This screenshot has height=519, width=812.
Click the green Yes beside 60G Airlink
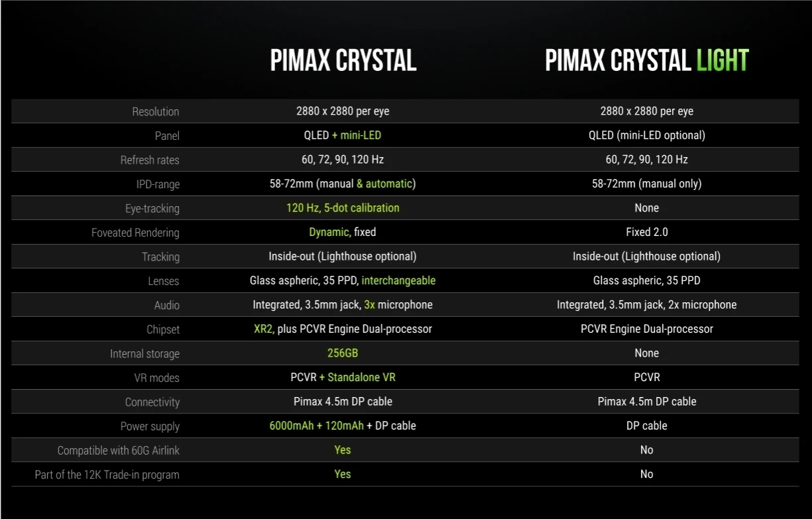343,450
